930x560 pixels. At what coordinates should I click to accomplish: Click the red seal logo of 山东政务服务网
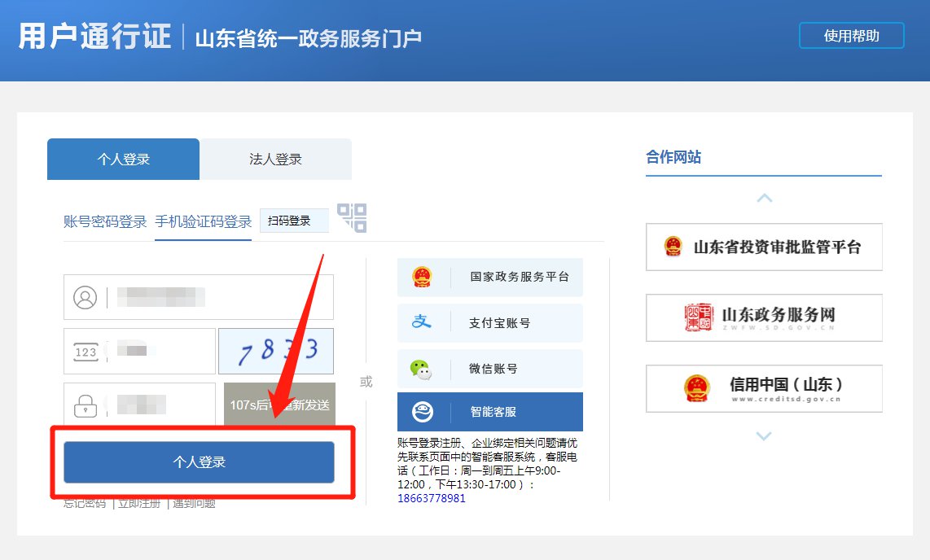(x=698, y=317)
